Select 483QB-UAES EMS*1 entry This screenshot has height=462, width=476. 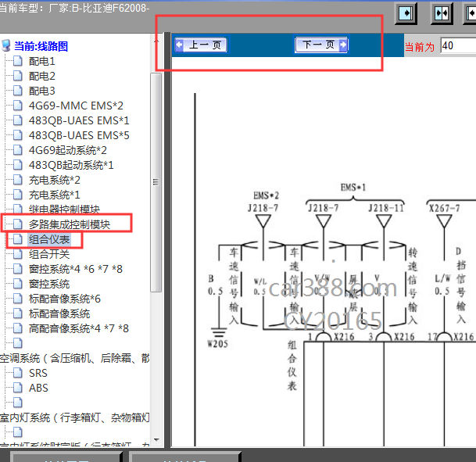coord(79,120)
